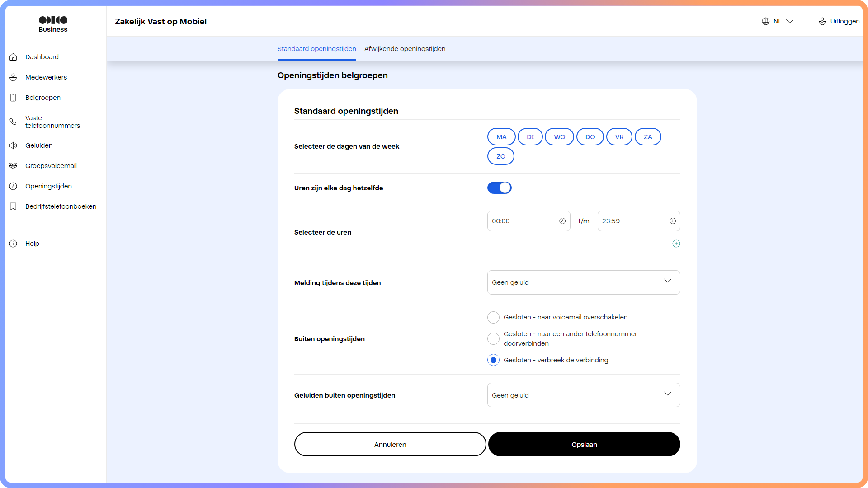Choose 'Gesloten - naar een ander telefoonnummer doorverbinden'
The image size is (868, 488).
[x=493, y=338]
